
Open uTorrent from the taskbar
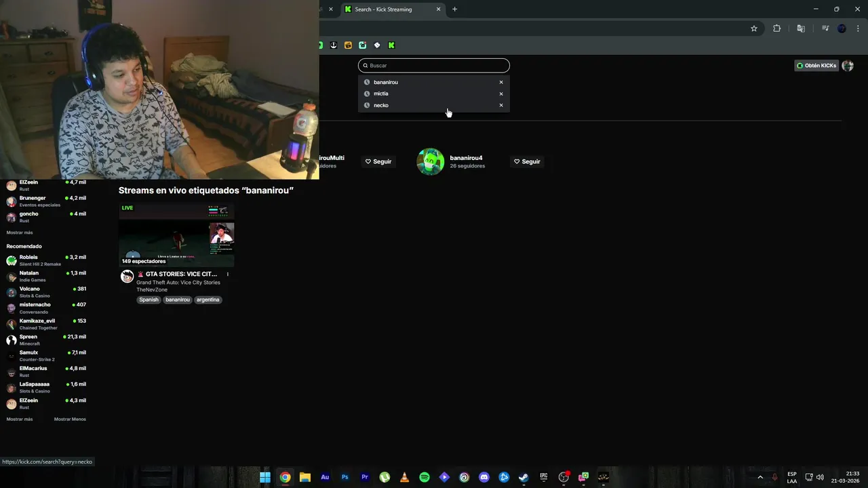click(384, 477)
